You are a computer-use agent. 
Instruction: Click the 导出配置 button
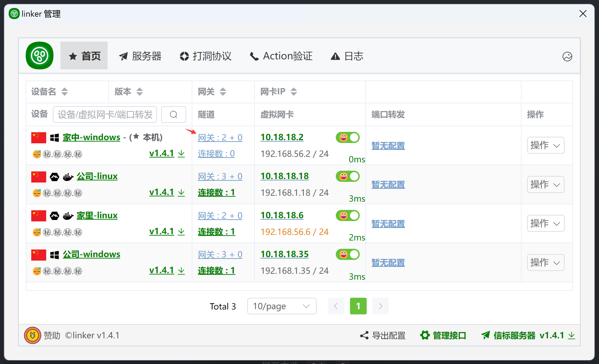(383, 336)
